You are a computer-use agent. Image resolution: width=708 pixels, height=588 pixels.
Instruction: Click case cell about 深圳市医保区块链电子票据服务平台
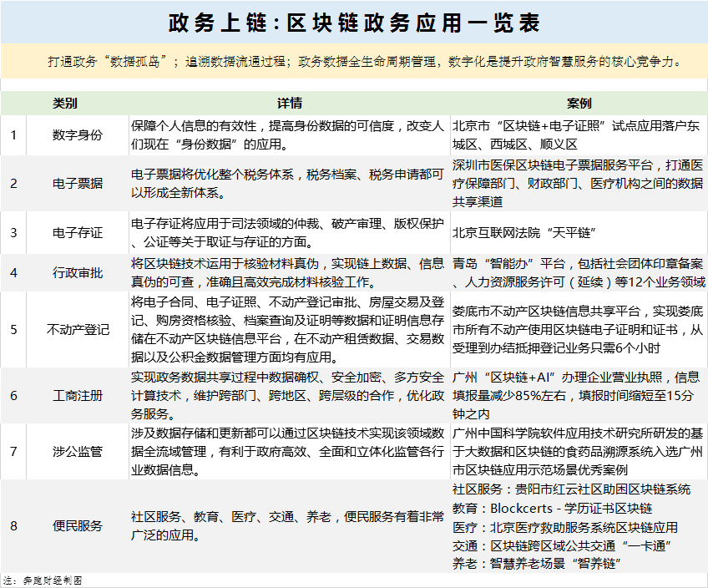(579, 184)
